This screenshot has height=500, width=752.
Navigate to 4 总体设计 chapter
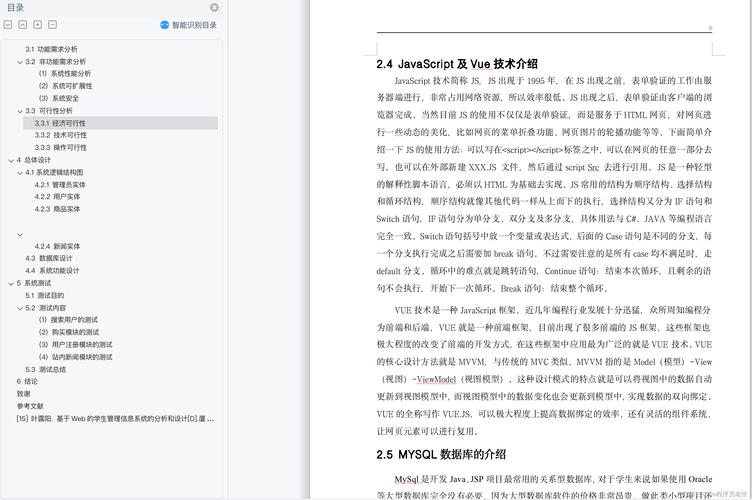(34, 160)
